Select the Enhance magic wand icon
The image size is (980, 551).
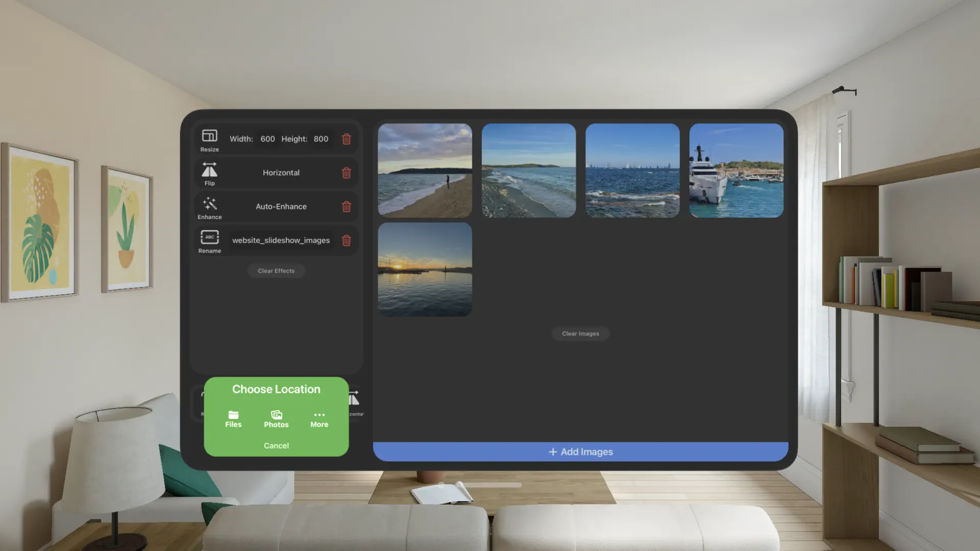(x=209, y=203)
